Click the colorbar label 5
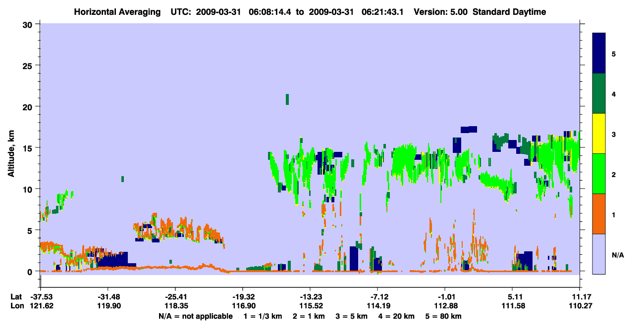Image resolution: width=644 pixels, height=330 pixels. tap(614, 53)
